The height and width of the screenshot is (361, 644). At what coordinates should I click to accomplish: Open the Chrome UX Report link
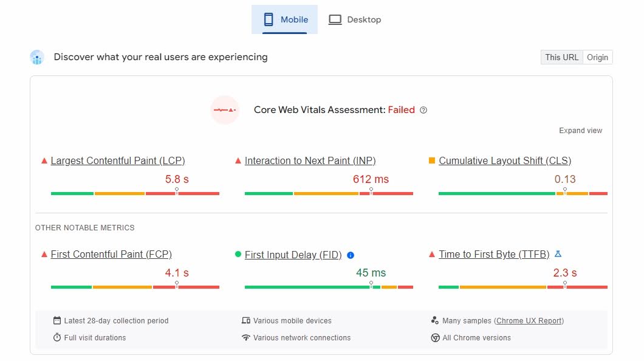(529, 320)
